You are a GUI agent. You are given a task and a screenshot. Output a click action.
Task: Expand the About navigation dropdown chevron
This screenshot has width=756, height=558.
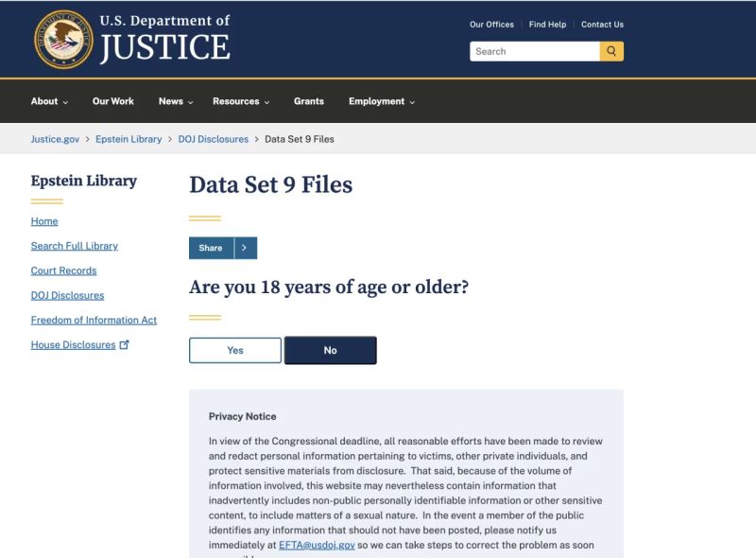[x=65, y=102]
